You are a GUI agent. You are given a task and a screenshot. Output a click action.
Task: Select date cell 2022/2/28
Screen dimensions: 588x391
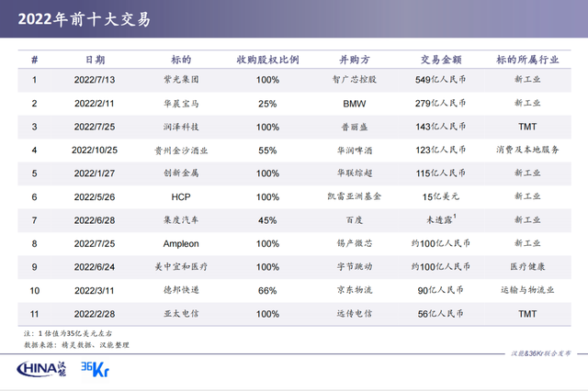[95, 314]
